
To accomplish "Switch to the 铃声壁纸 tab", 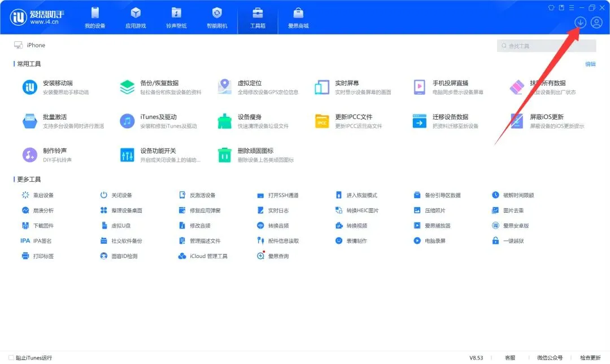I will [176, 17].
